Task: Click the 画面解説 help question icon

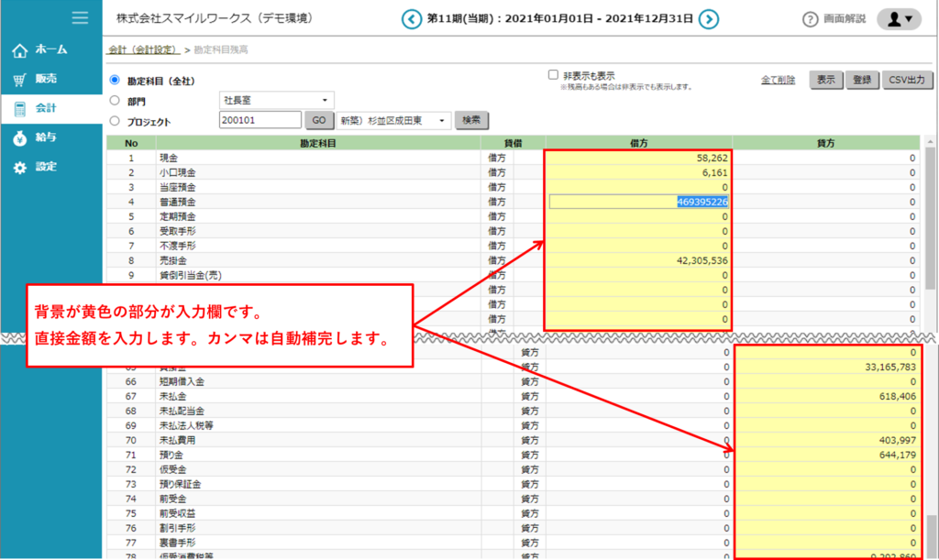Action: tap(810, 19)
